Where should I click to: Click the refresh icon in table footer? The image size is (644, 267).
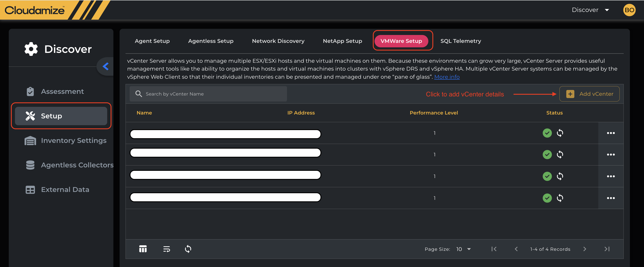click(x=188, y=249)
